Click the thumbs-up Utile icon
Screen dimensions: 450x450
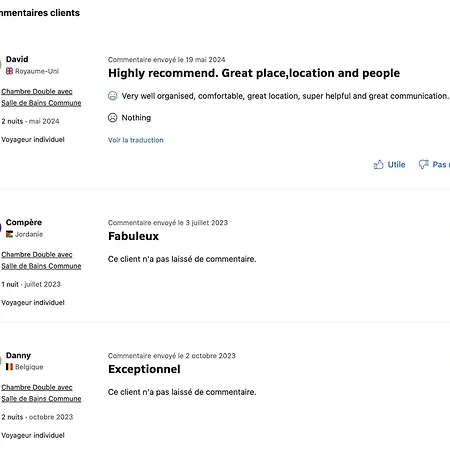point(378,164)
